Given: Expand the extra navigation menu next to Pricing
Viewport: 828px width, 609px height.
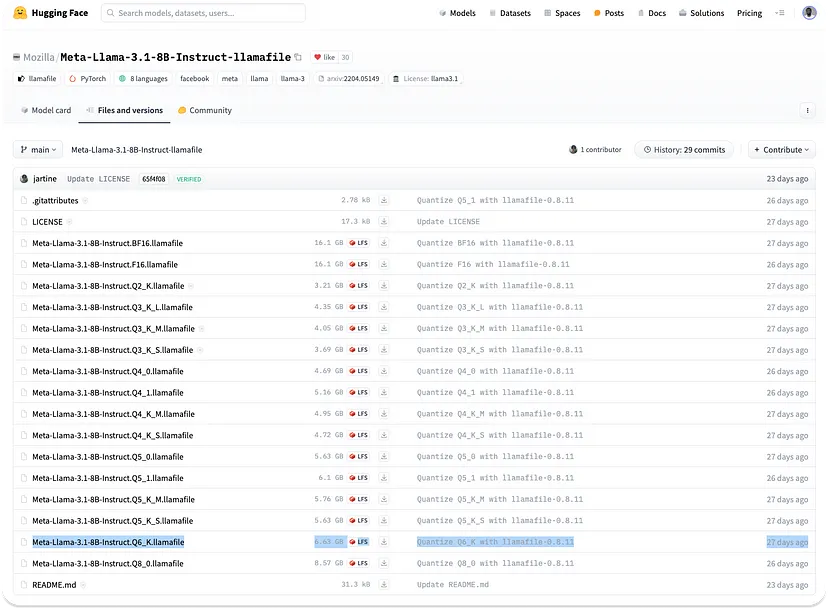Looking at the screenshot, I should [x=779, y=13].
